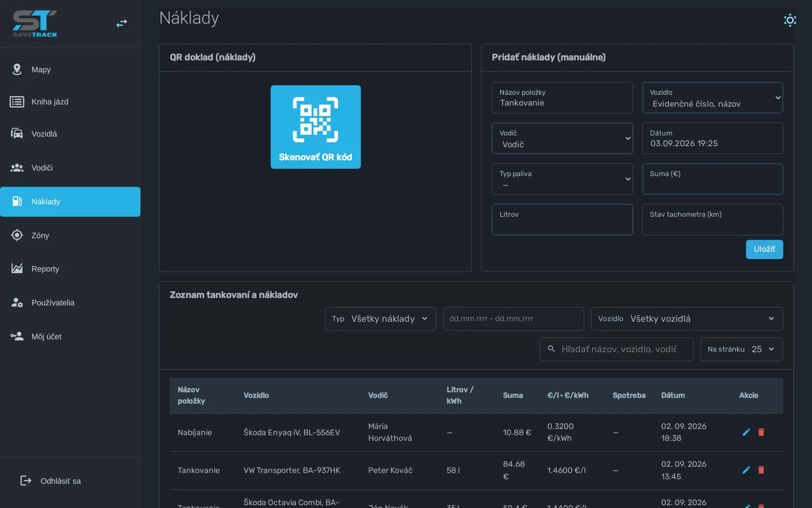This screenshot has width=812, height=508.
Task: Click the Suma column header
Action: [x=513, y=395]
